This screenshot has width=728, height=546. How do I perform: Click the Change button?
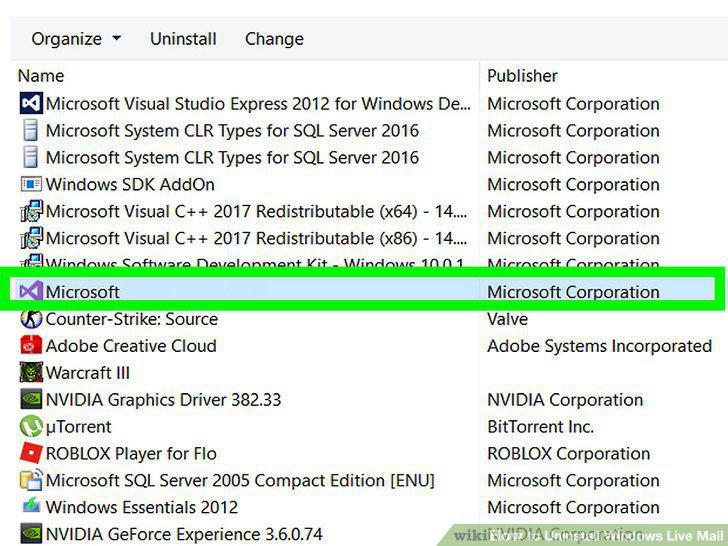[x=274, y=39]
